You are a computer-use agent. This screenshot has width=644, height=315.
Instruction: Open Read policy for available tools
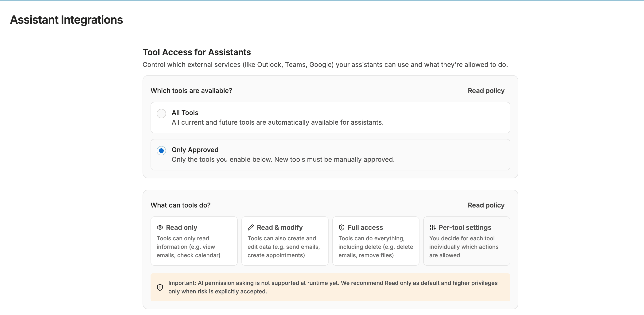(486, 91)
